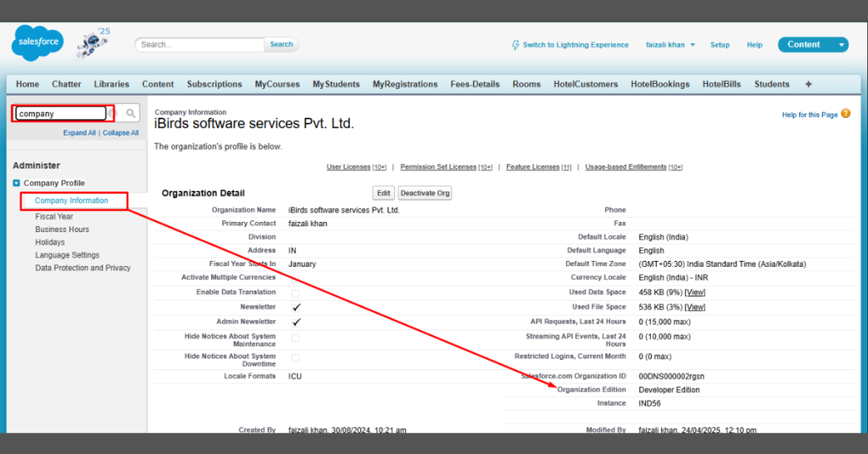Click the lightning bolt icon beside Switch to Lightning

coord(515,45)
